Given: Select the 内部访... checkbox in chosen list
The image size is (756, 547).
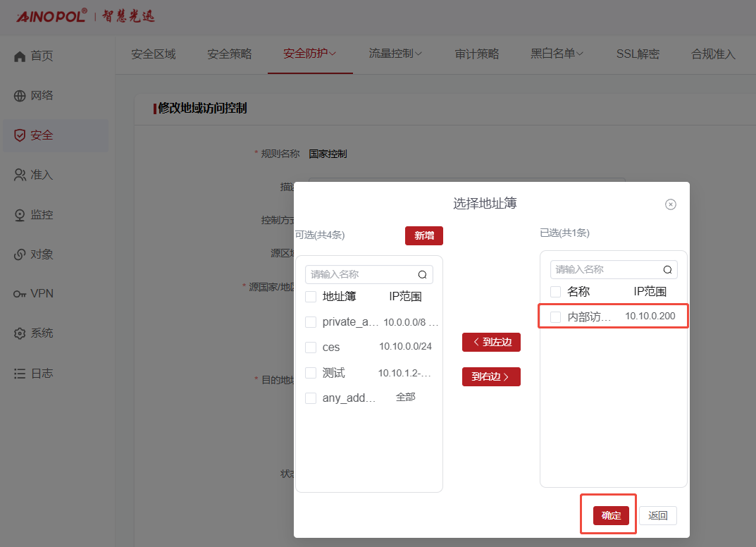Looking at the screenshot, I should pyautogui.click(x=555, y=317).
